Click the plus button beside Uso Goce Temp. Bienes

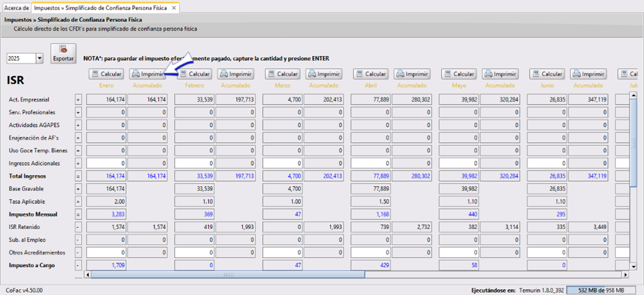pos(78,150)
